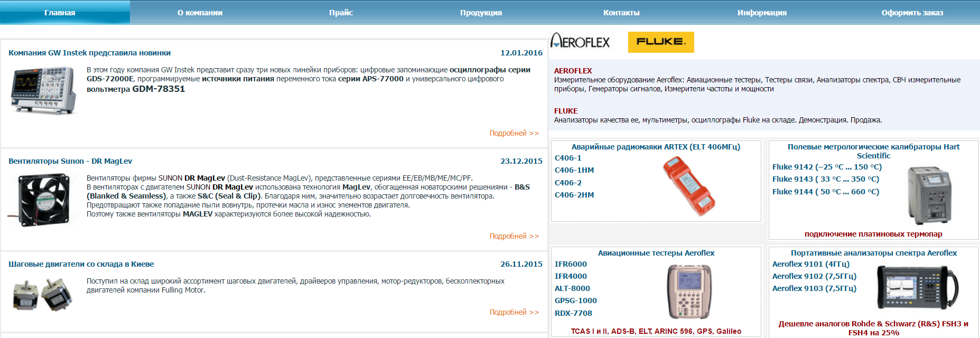Open the Fluke 9143 calibrator link
The image size is (980, 338).
pyautogui.click(x=826, y=179)
